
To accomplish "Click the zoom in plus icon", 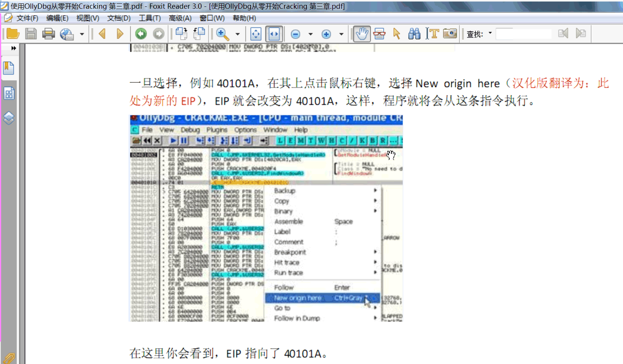I will point(326,34).
